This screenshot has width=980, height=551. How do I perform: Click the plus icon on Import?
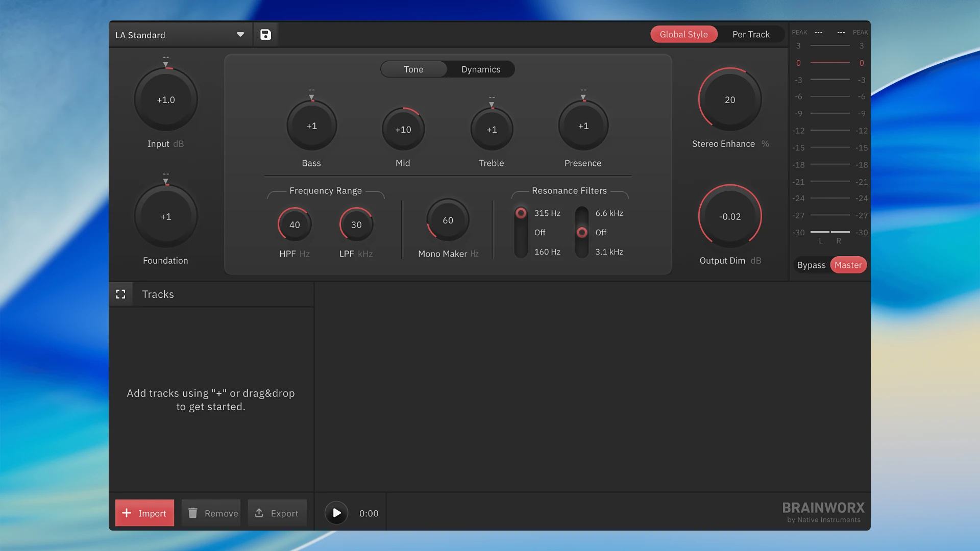pos(127,513)
